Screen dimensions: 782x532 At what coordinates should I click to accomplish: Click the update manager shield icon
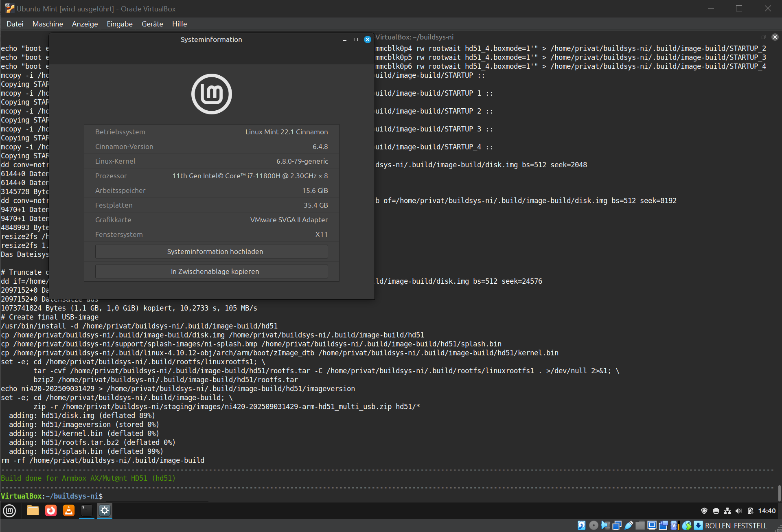704,511
